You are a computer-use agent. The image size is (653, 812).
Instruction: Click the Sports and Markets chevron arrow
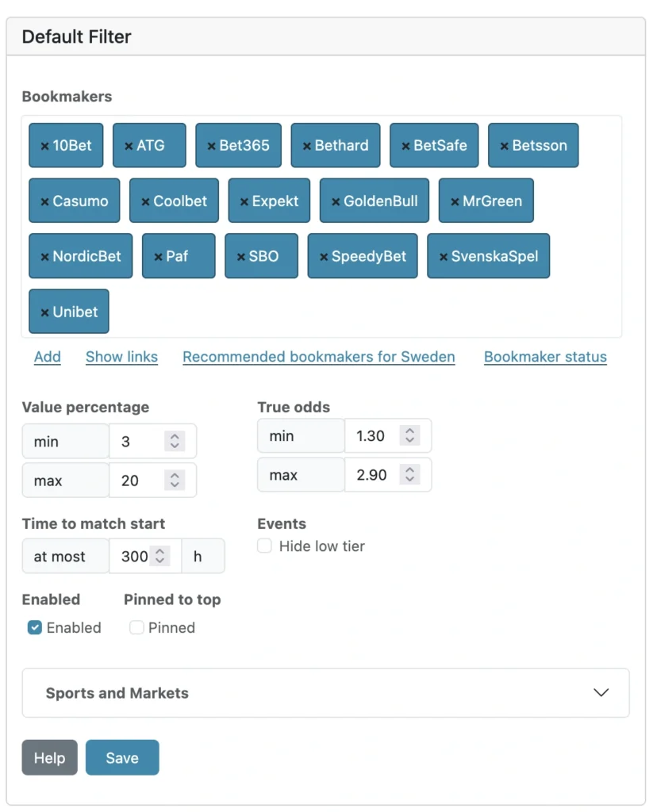point(601,693)
